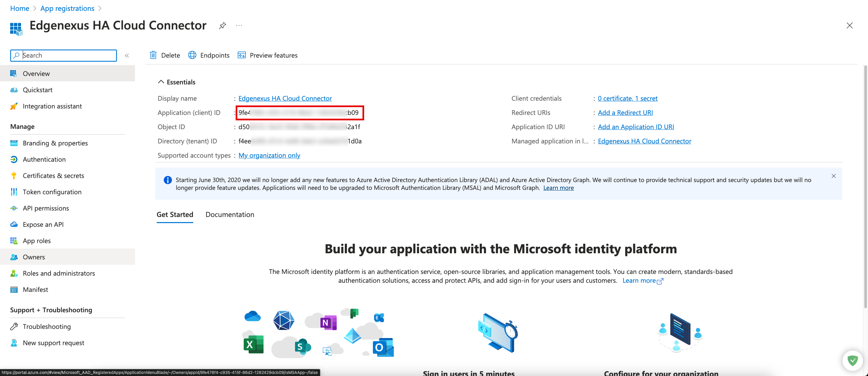Open New support request icon
This screenshot has width=868, height=376.
pyautogui.click(x=14, y=343)
